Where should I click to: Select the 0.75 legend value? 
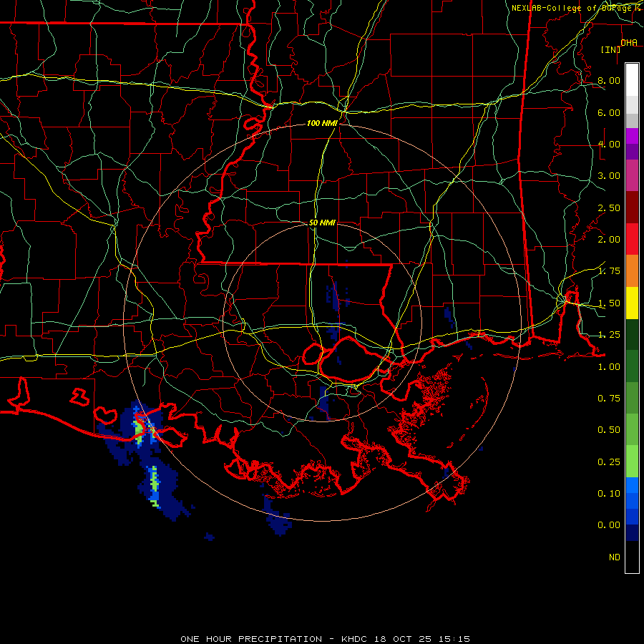pos(609,399)
